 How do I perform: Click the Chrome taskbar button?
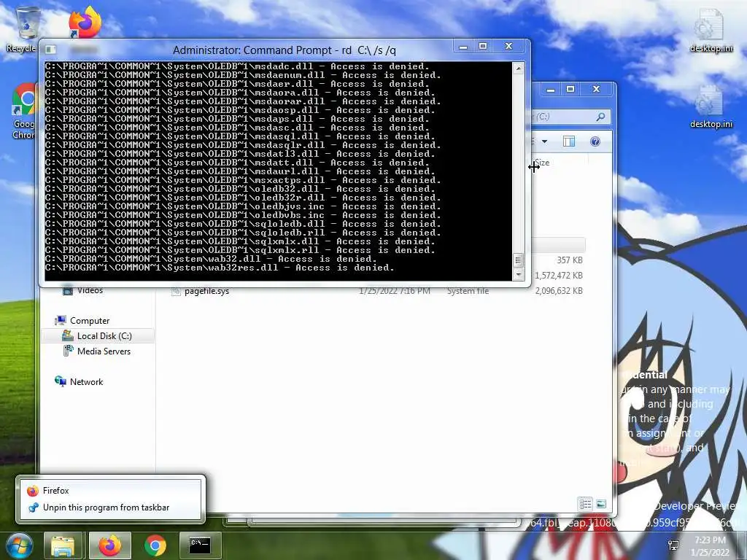pyautogui.click(x=155, y=545)
